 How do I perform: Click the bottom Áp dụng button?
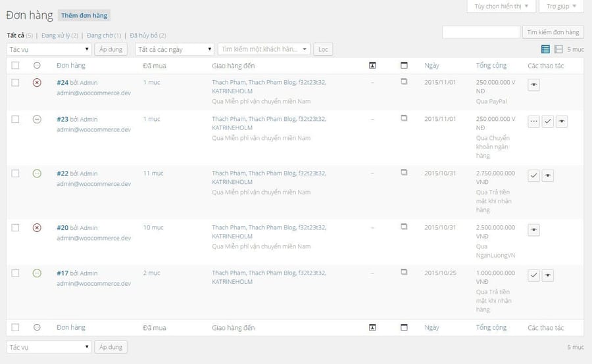tap(111, 347)
